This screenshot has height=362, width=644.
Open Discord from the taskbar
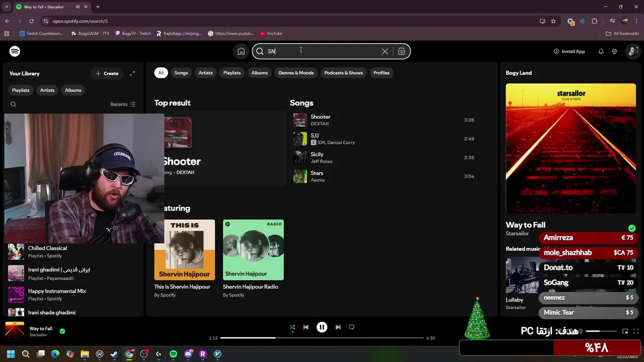coord(188,354)
